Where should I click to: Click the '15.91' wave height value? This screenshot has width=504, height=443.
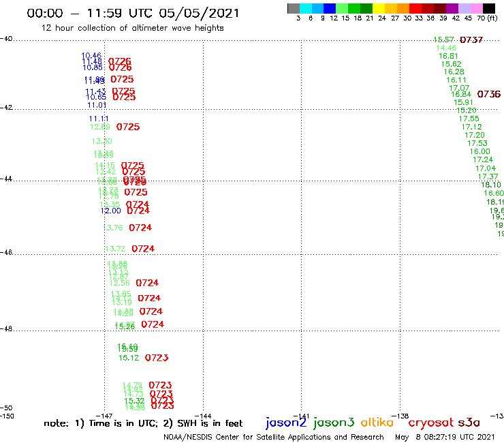pos(464,102)
